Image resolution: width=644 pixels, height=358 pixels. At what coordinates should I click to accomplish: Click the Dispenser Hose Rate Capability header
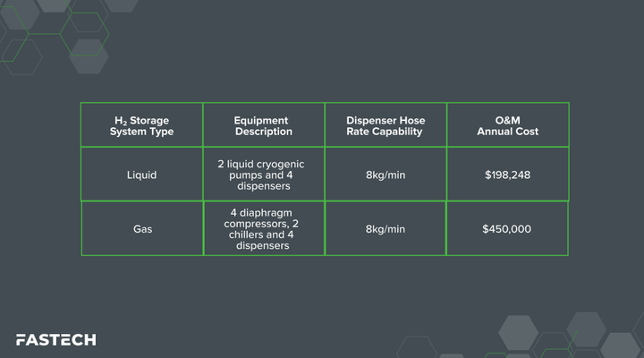[x=386, y=125]
